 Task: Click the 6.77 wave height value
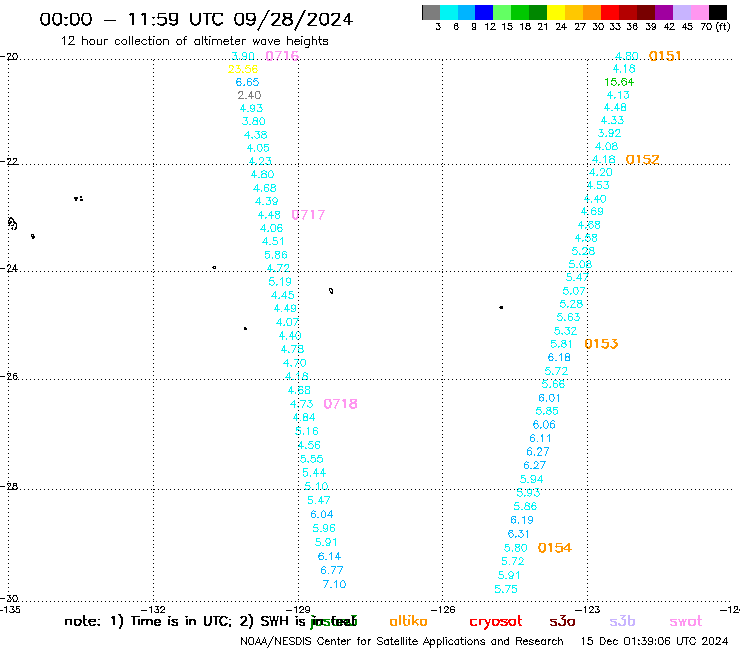332,570
